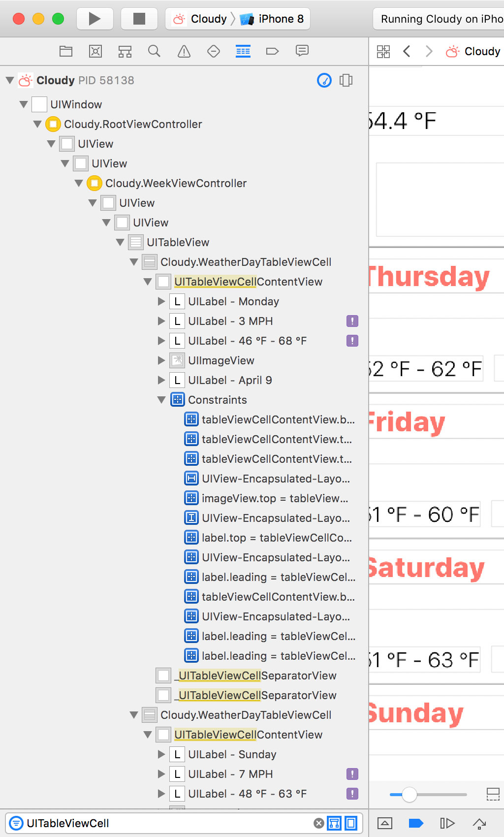Screen dimensions: 504x837
Task: Stop the running app
Action: (139, 19)
